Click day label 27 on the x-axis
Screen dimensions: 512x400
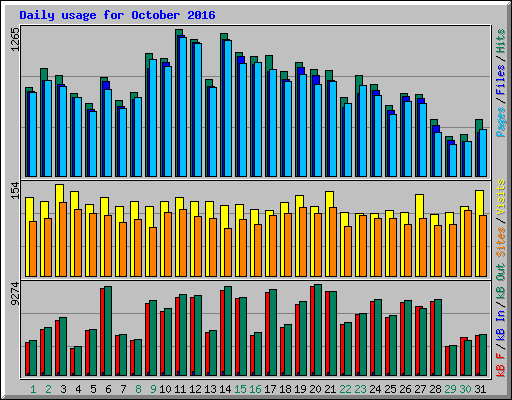(420, 389)
